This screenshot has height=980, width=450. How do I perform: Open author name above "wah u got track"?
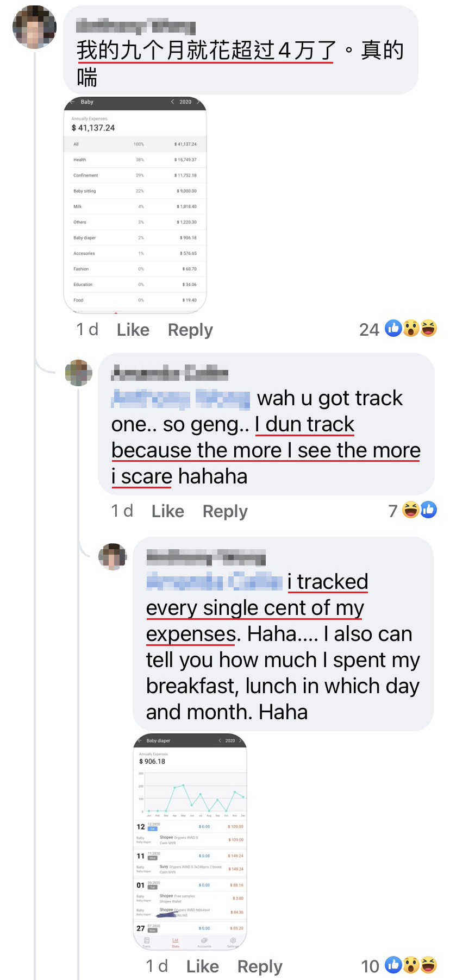point(169,373)
